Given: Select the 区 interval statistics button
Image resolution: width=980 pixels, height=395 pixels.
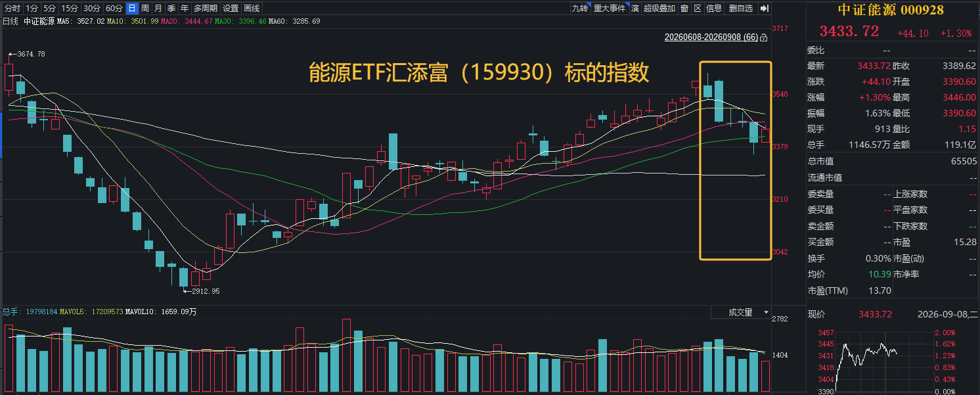Looking at the screenshot, I should [698, 9].
